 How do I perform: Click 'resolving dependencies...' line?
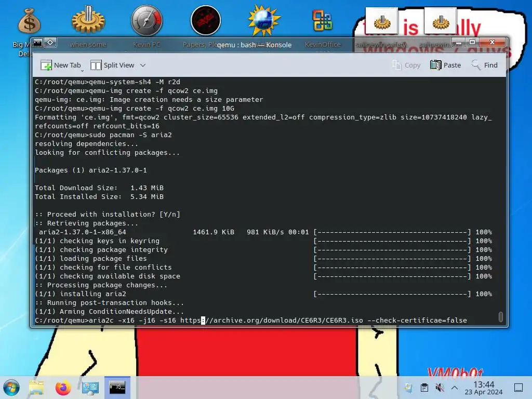[87, 144]
